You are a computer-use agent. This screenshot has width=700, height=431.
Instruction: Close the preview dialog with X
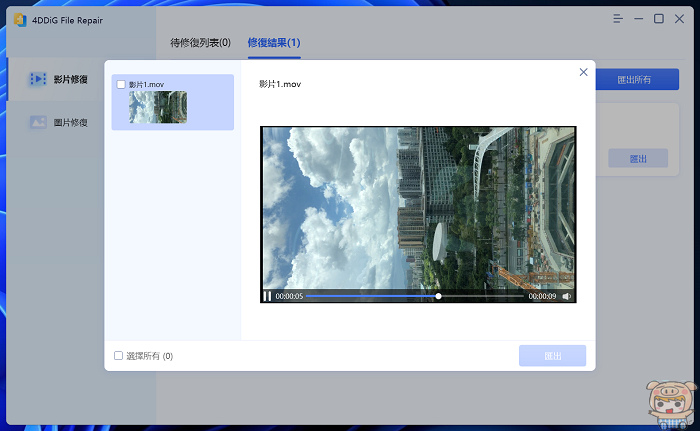click(x=583, y=72)
